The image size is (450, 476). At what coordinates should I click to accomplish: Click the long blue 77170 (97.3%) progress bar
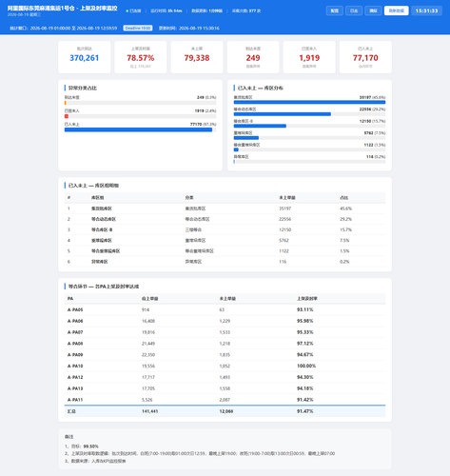coord(138,129)
